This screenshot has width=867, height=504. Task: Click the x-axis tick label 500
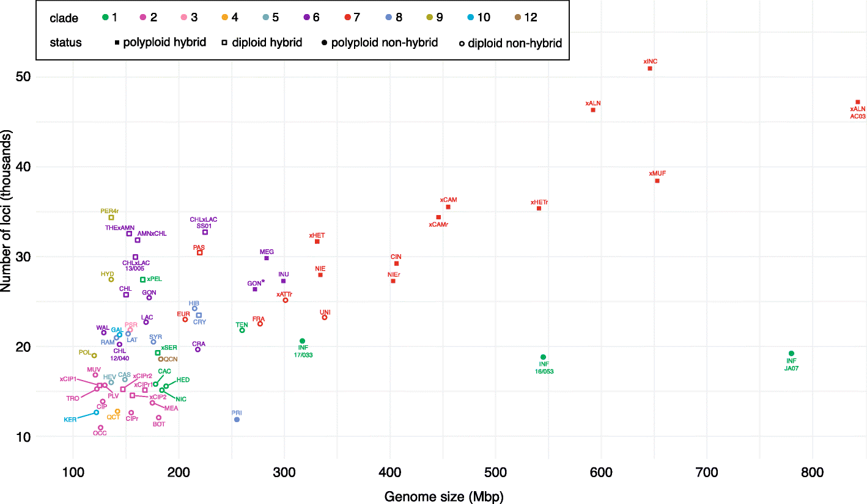pyautogui.click(x=495, y=472)
